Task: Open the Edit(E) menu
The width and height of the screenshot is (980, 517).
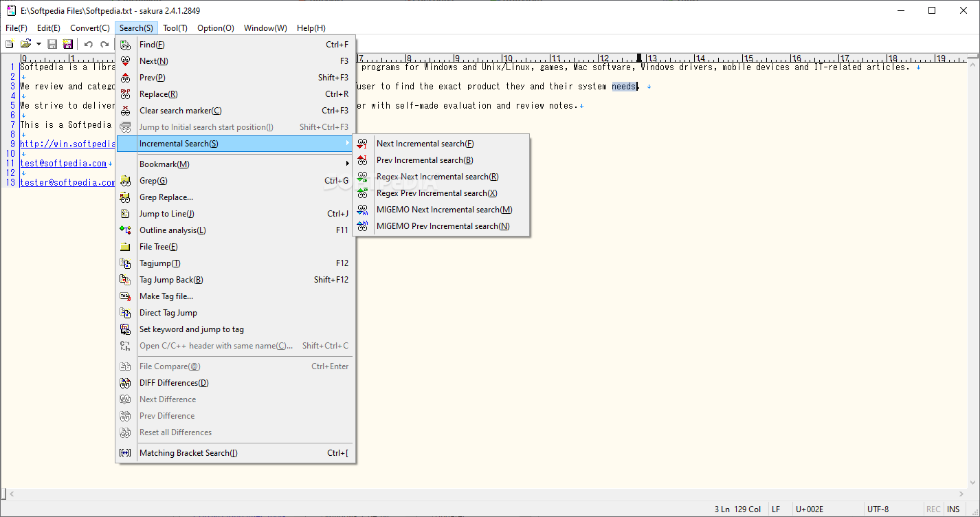Action: click(49, 28)
